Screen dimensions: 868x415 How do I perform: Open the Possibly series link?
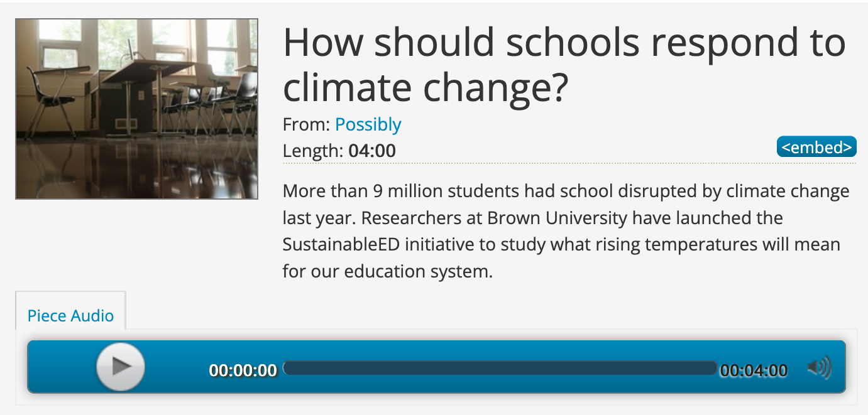(x=368, y=124)
